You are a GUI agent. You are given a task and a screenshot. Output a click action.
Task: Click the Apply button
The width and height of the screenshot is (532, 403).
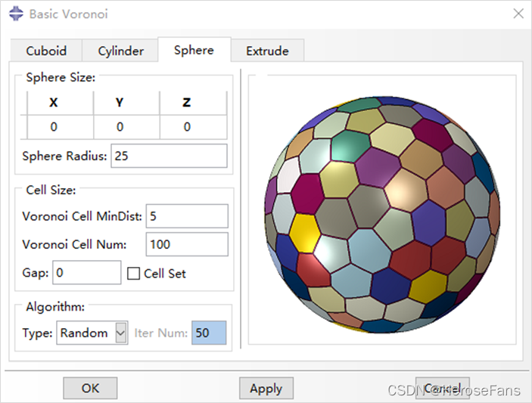coord(266,388)
